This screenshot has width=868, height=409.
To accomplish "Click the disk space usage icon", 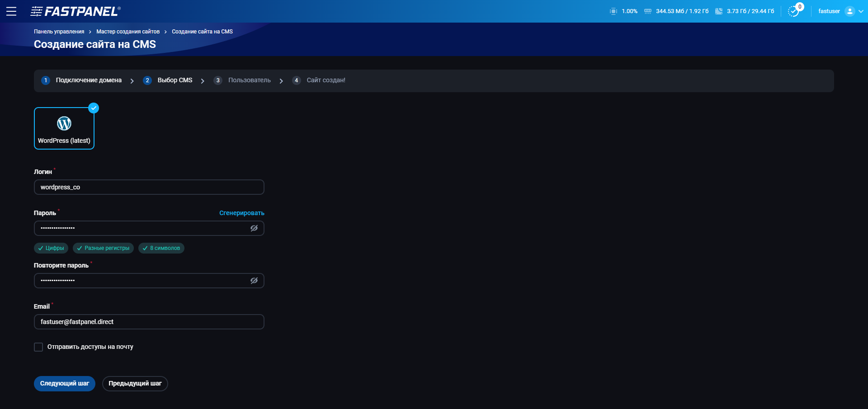I will (719, 11).
